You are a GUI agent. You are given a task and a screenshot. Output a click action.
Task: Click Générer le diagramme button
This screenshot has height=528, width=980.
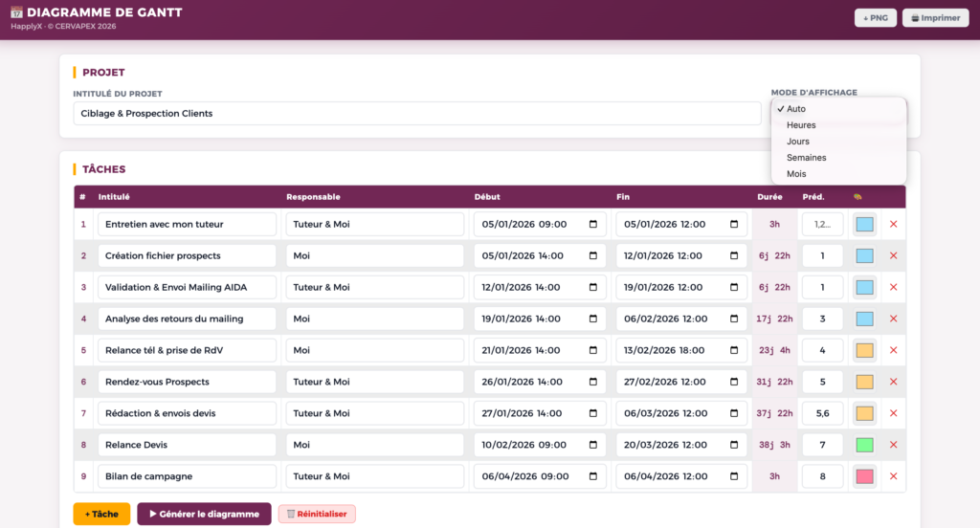204,514
